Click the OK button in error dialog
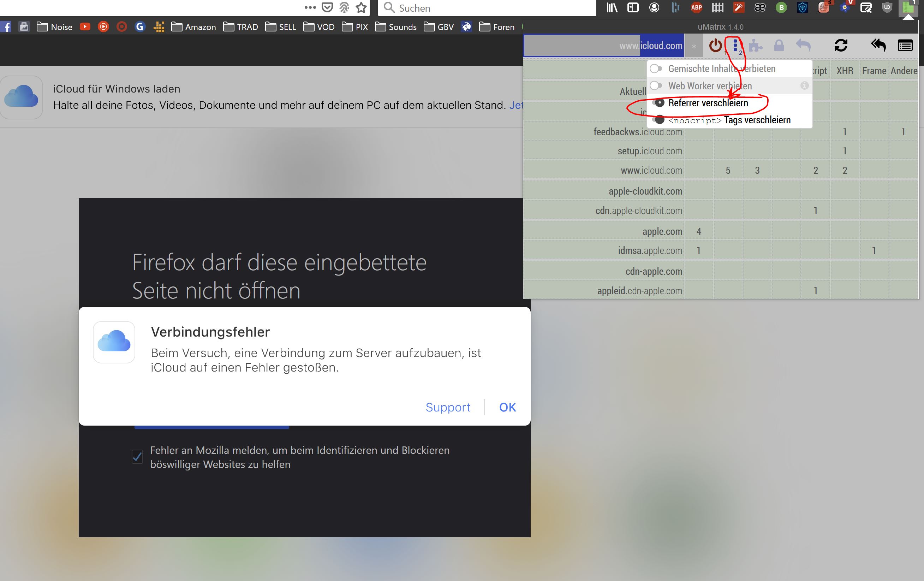The height and width of the screenshot is (581, 924). tap(507, 407)
